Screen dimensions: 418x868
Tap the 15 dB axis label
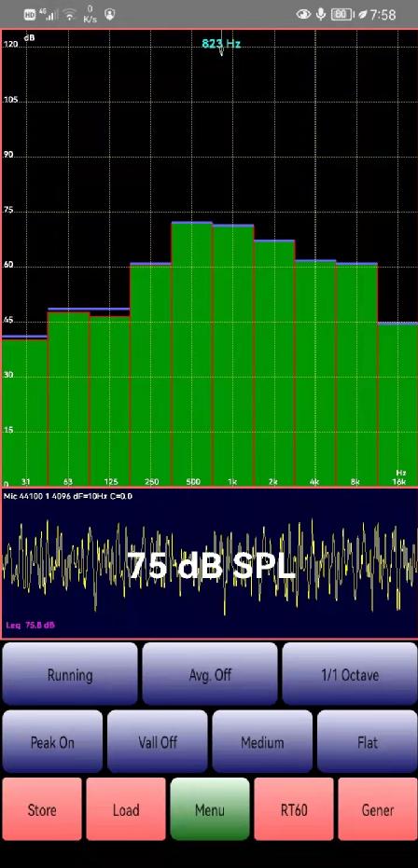tap(7, 430)
